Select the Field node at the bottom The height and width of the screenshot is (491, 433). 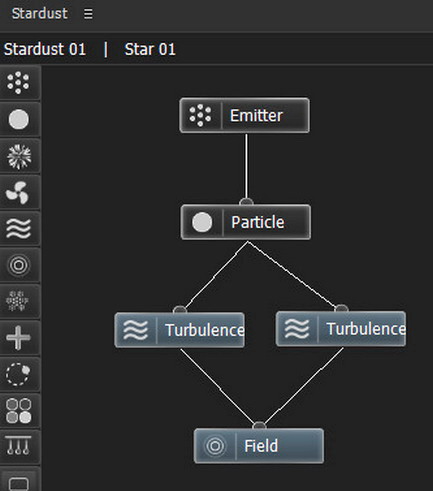[259, 446]
